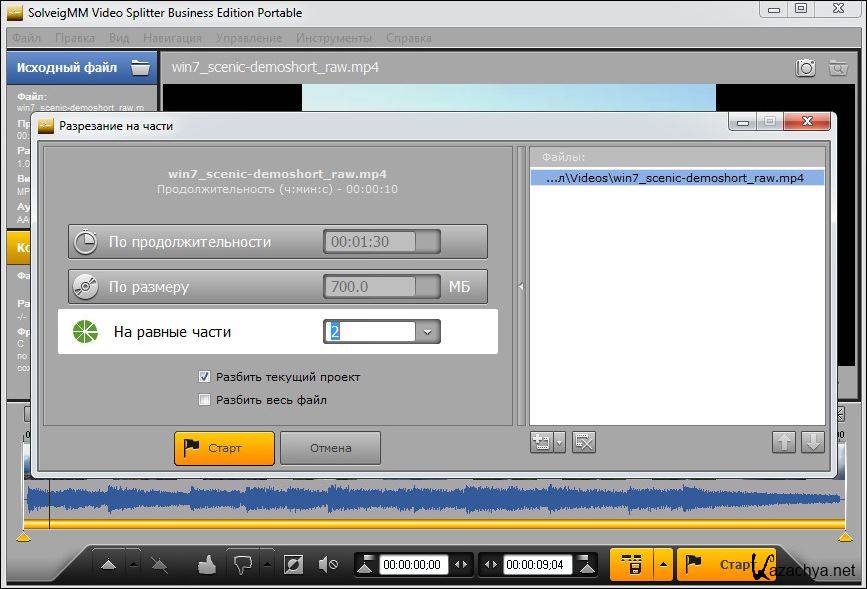Open the 'Файл' menu
Screen dimensions: 867x589
(x=27, y=38)
